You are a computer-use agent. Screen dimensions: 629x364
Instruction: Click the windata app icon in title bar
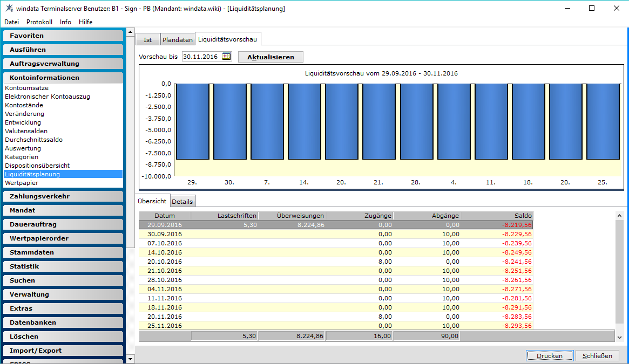coord(9,8)
